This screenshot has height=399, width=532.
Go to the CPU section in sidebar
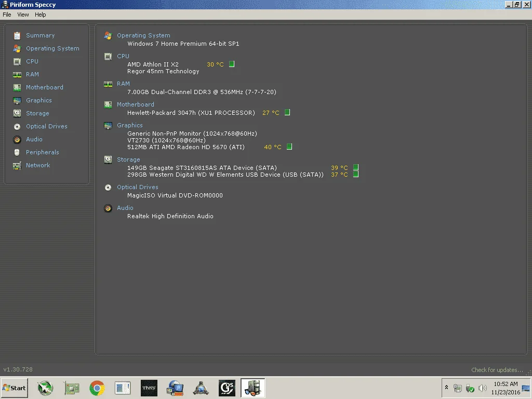click(x=32, y=61)
